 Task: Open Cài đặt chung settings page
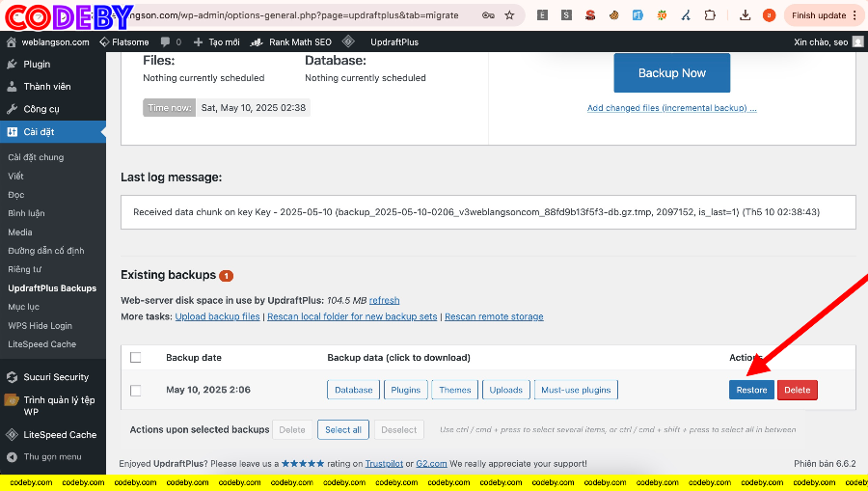tap(36, 157)
